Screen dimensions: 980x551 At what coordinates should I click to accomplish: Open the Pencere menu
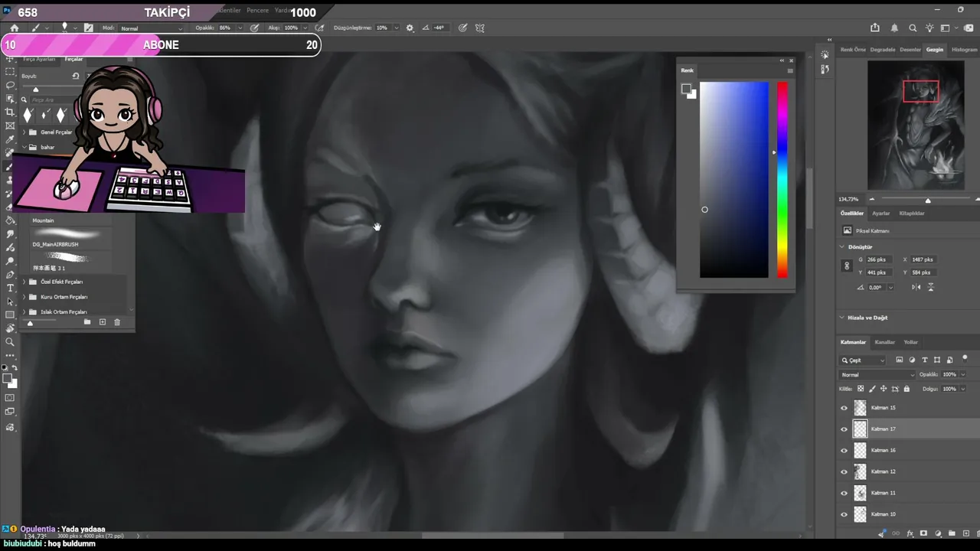257,11
